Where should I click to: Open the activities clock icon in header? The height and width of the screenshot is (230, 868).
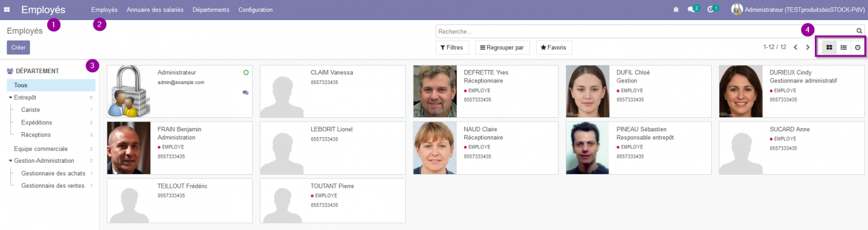(x=711, y=10)
